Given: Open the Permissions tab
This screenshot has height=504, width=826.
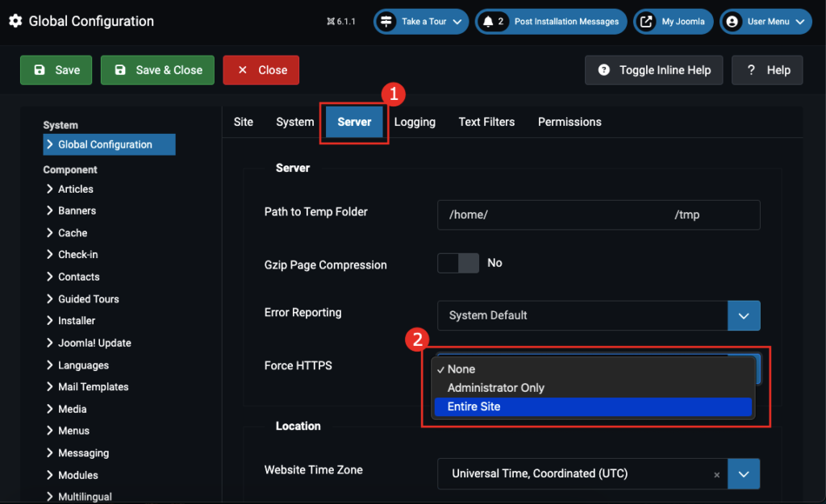Looking at the screenshot, I should click(x=569, y=123).
